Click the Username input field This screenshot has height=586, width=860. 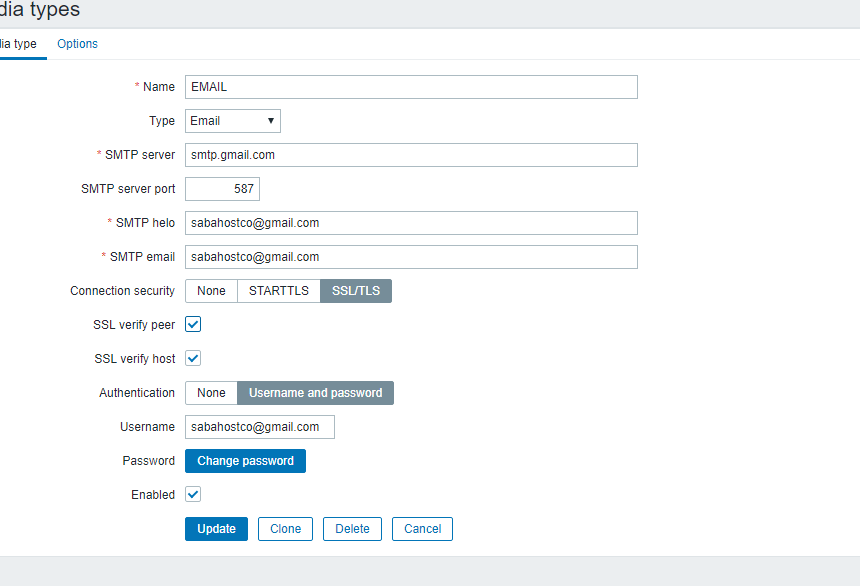coord(260,427)
